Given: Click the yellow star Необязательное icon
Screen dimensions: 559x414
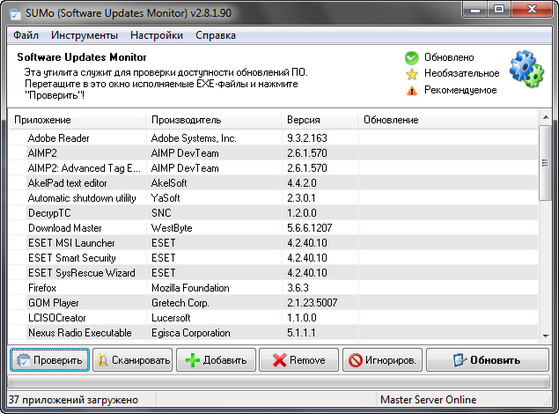Looking at the screenshot, I should [411, 74].
